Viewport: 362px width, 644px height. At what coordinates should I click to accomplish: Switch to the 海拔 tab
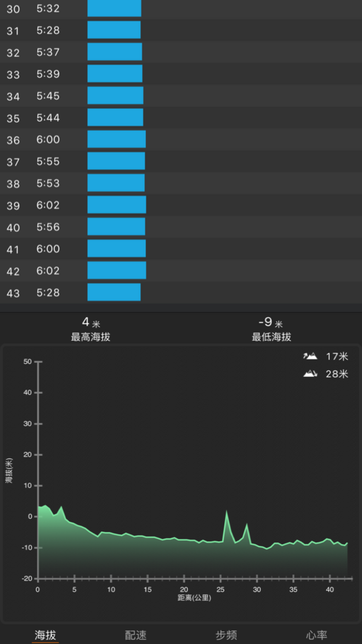coord(46,635)
